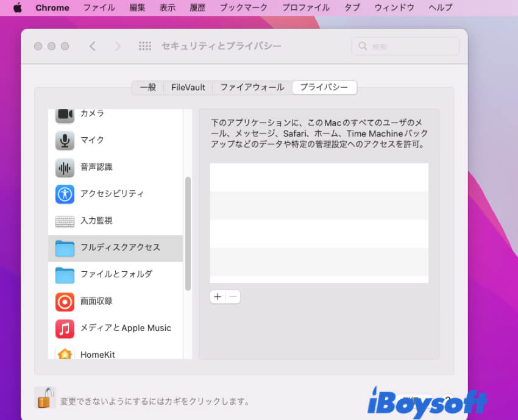The image size is (518, 420).
Task: Minimize the preferences window button
Action: [x=52, y=46]
